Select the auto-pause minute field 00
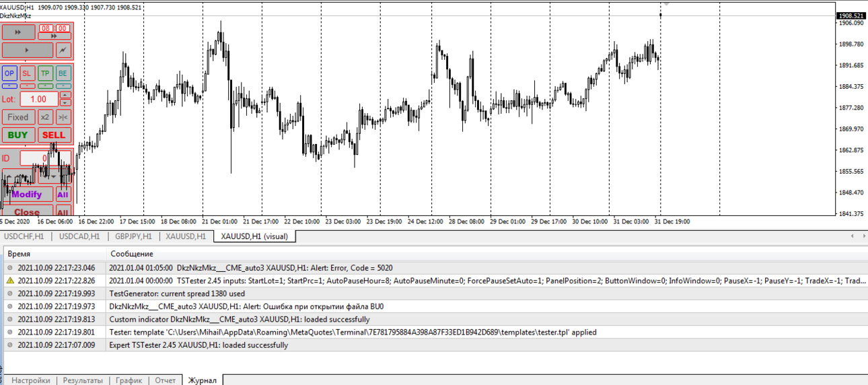868x385 pixels. pyautogui.click(x=62, y=28)
